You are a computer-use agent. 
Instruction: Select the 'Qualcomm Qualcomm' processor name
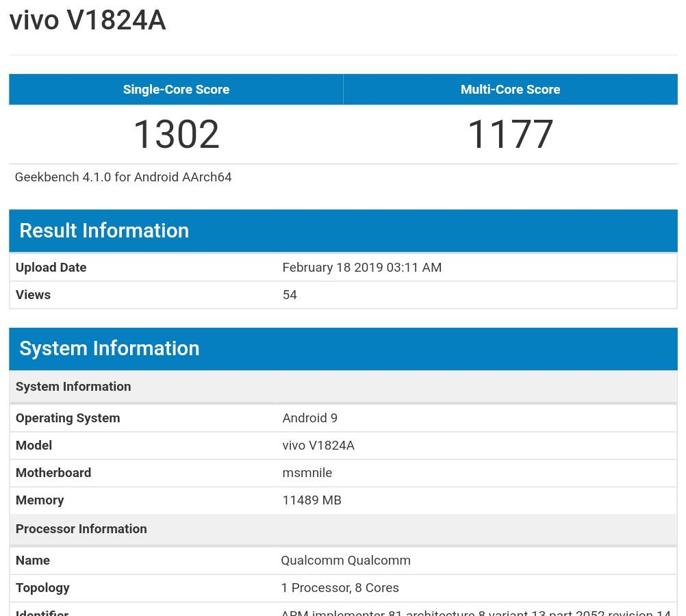point(346,561)
